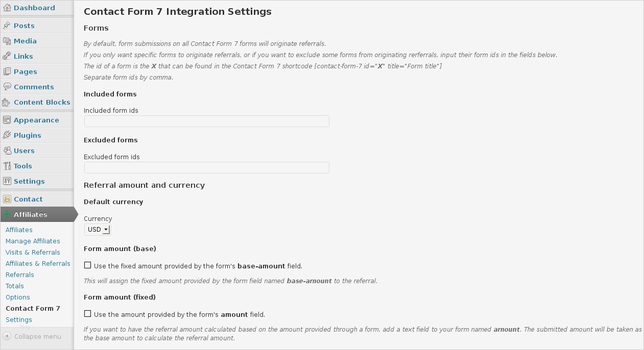644x350 pixels.
Task: Click the Media library icon
Action: pos(7,41)
